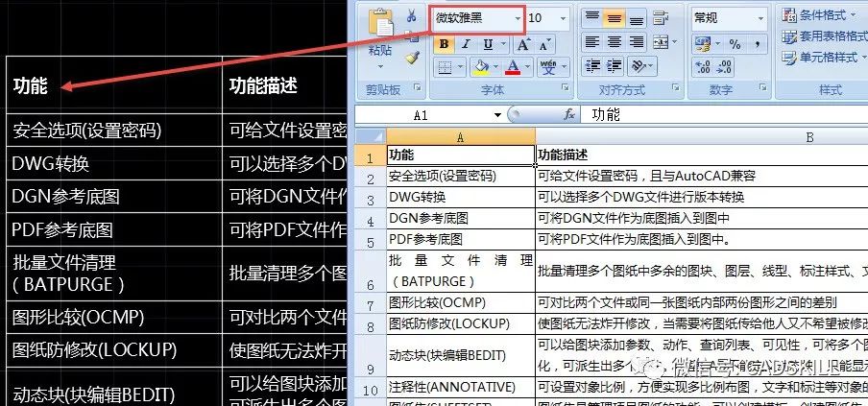The height and width of the screenshot is (406, 868).
Task: Toggle middle vertical alignment
Action: (x=614, y=18)
